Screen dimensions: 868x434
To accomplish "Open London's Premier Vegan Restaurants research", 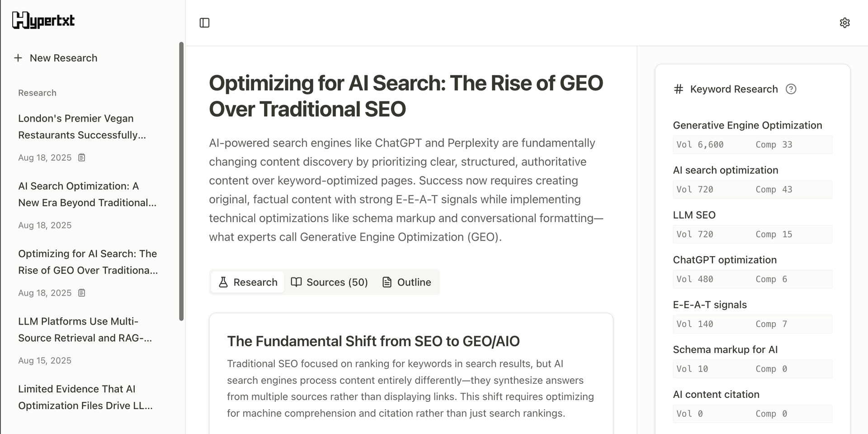I will tap(82, 127).
